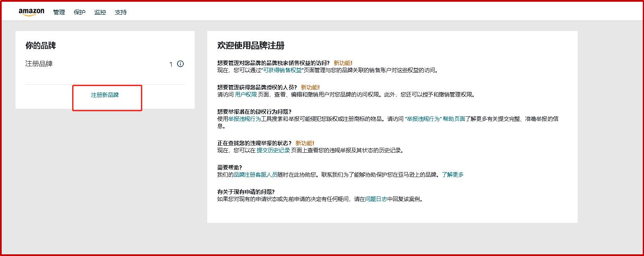This screenshot has width=644, height=256.
Task: Open the 支持 menu
Action: click(x=121, y=12)
